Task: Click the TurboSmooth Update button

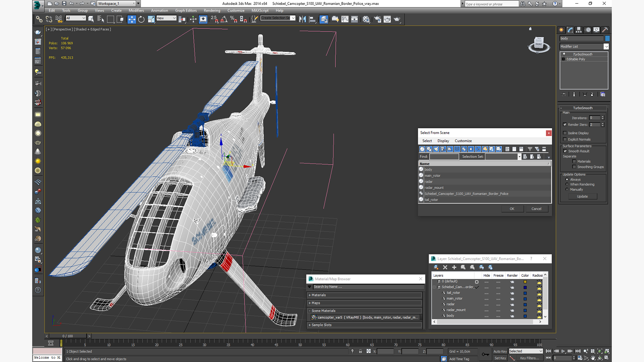Action: tap(582, 196)
